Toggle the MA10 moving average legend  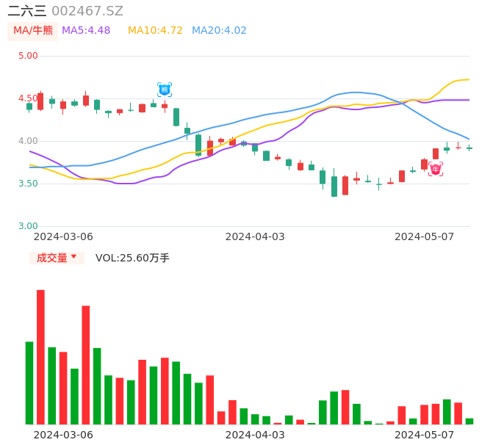[155, 31]
